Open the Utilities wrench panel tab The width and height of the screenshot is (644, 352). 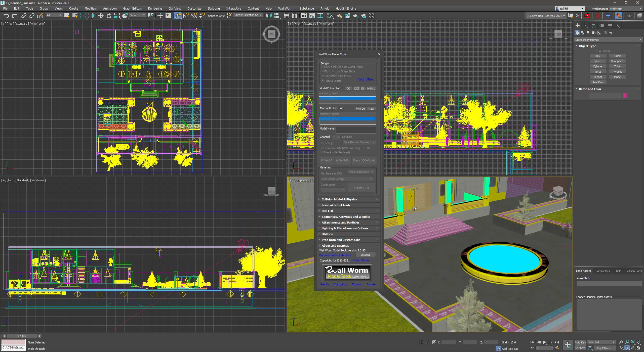[x=618, y=26]
